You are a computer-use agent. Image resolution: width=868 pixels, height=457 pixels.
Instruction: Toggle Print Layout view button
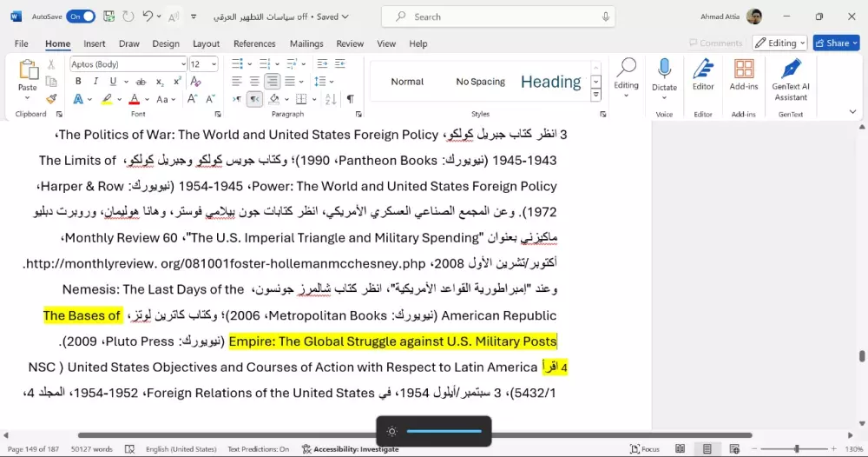click(707, 449)
